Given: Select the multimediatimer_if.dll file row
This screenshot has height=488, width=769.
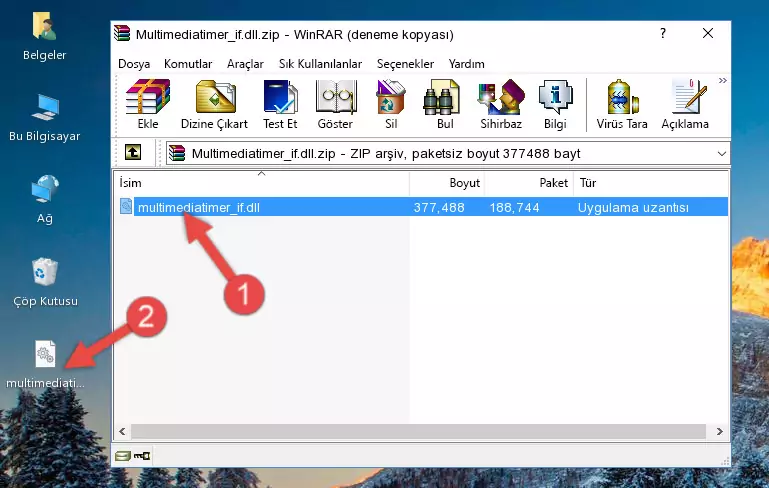Looking at the screenshot, I should [x=424, y=207].
